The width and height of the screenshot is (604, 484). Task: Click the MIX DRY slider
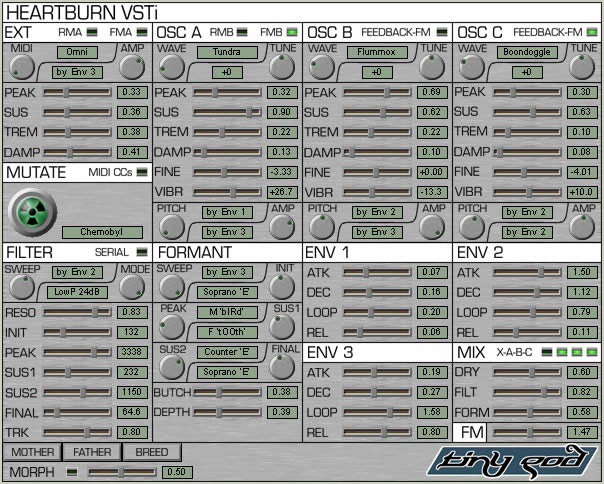pos(527,372)
